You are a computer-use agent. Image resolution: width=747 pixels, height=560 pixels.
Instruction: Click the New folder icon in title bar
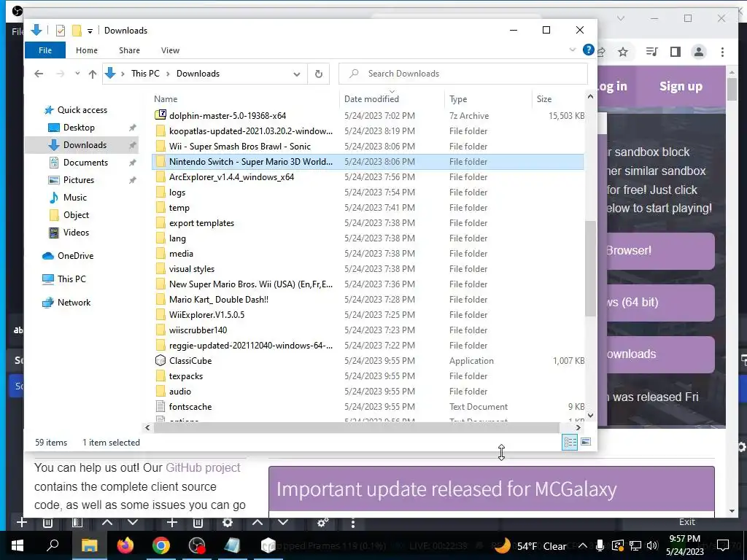point(77,31)
